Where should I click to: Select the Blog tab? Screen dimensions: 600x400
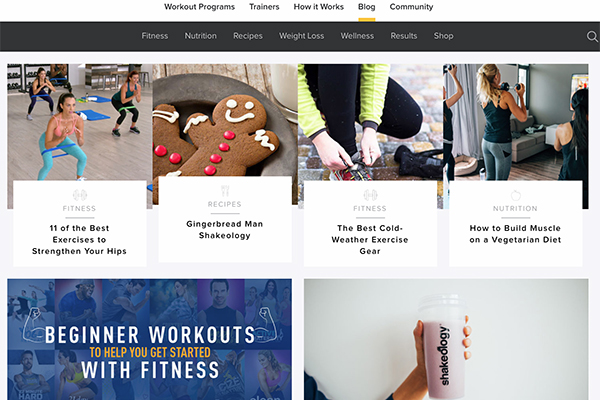click(367, 7)
